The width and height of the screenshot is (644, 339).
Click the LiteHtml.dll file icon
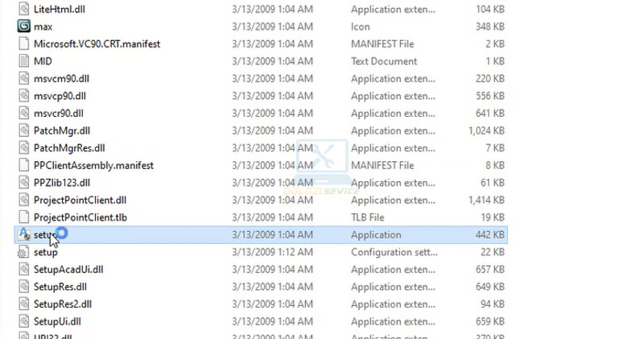[23, 9]
